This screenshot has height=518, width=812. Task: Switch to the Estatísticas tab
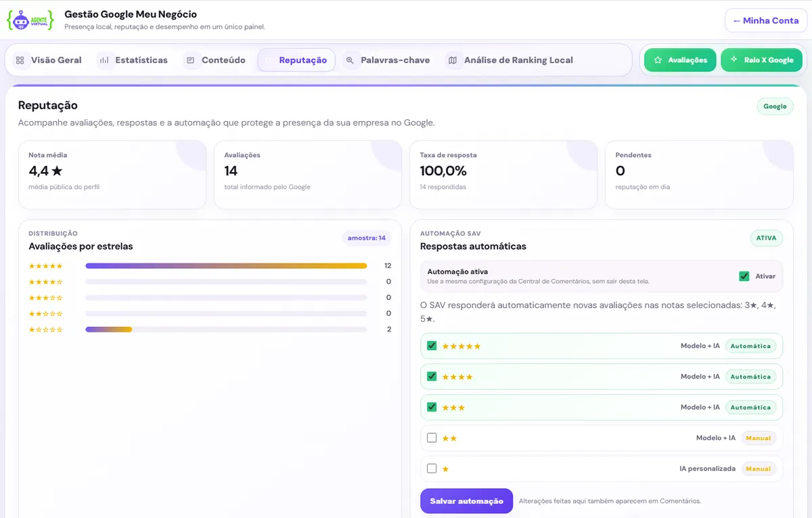[x=133, y=60]
